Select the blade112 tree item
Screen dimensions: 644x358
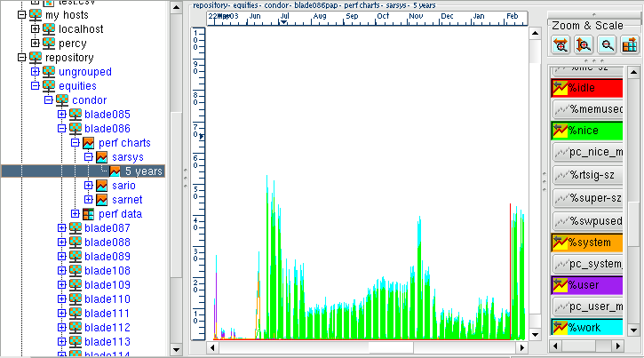[x=107, y=328]
